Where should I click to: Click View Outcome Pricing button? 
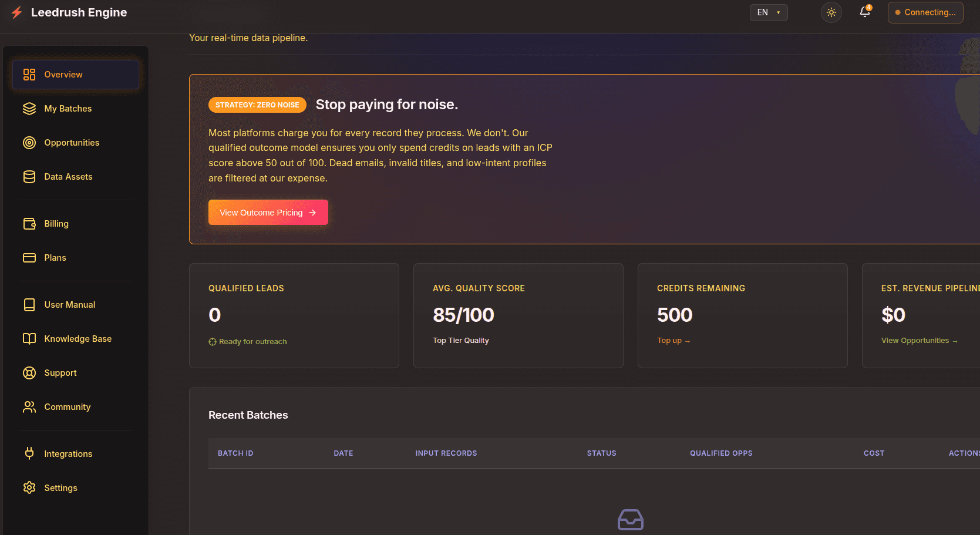click(268, 212)
